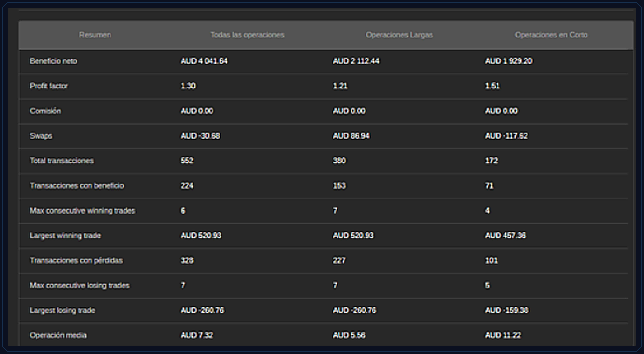Select the Comisión row label
The width and height of the screenshot is (644, 354).
pyautogui.click(x=45, y=111)
